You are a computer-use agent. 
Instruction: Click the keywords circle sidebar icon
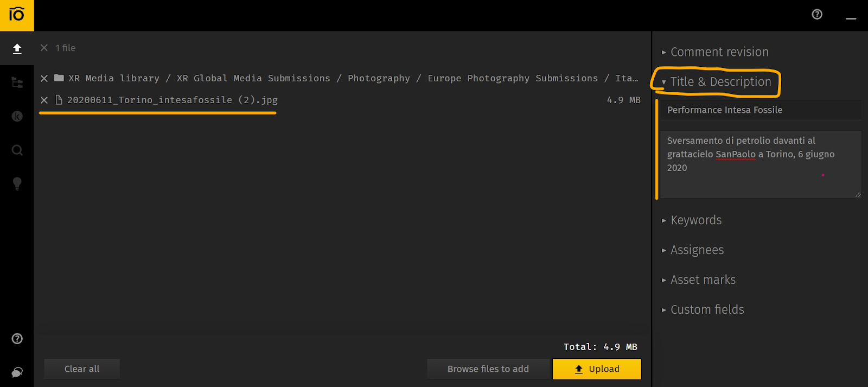[x=17, y=116]
